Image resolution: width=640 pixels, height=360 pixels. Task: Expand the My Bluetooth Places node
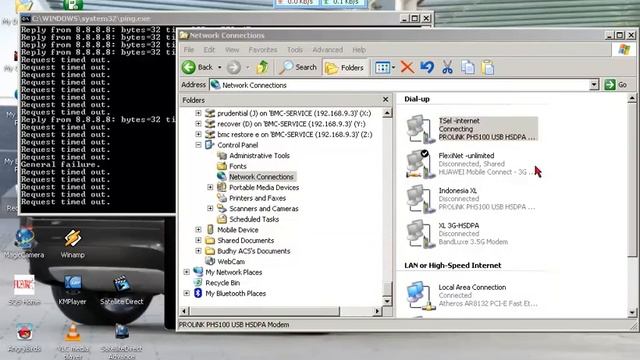(187, 293)
